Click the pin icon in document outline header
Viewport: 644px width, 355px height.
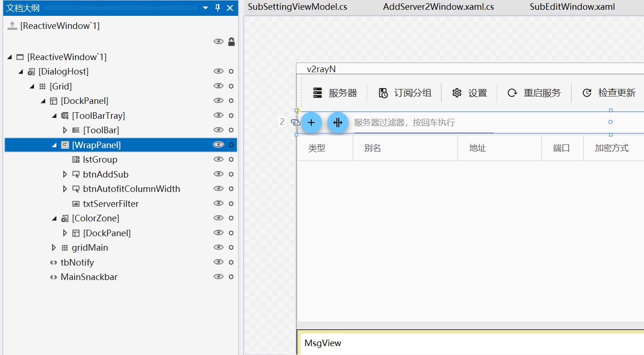[218, 8]
